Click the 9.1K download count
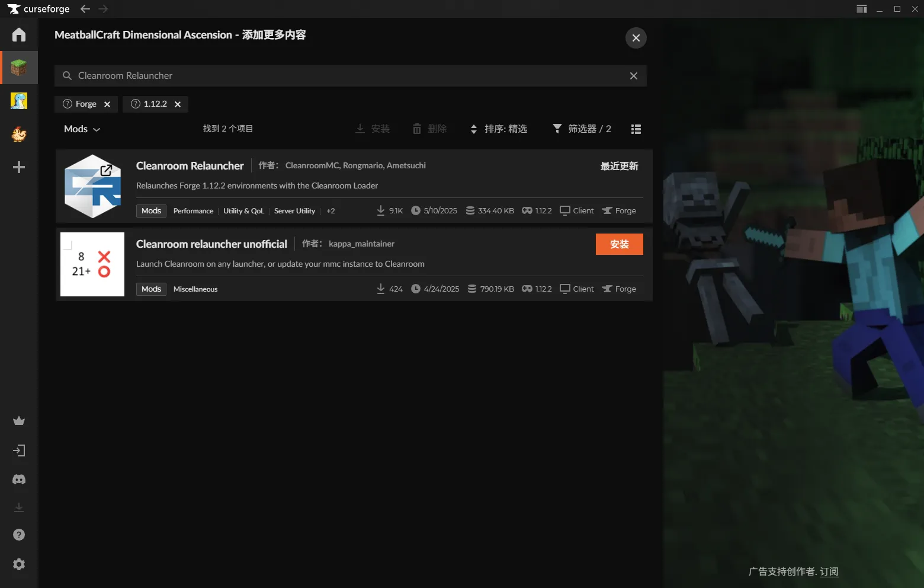This screenshot has width=924, height=588. click(390, 211)
